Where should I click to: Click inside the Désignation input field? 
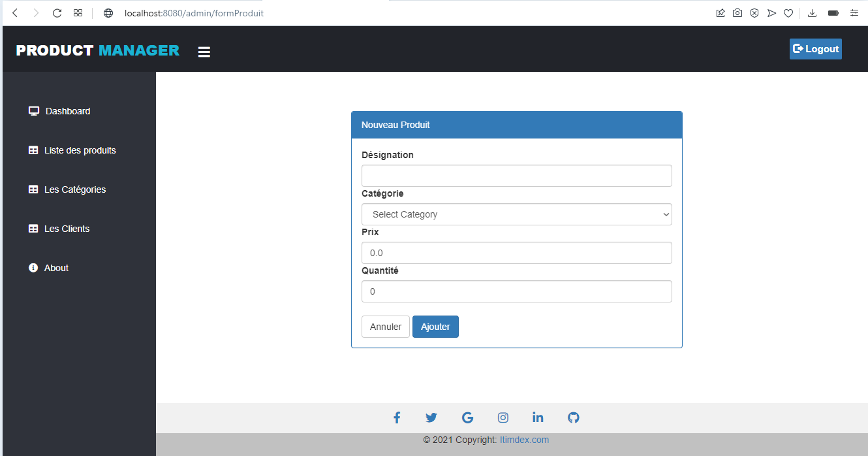click(x=516, y=175)
